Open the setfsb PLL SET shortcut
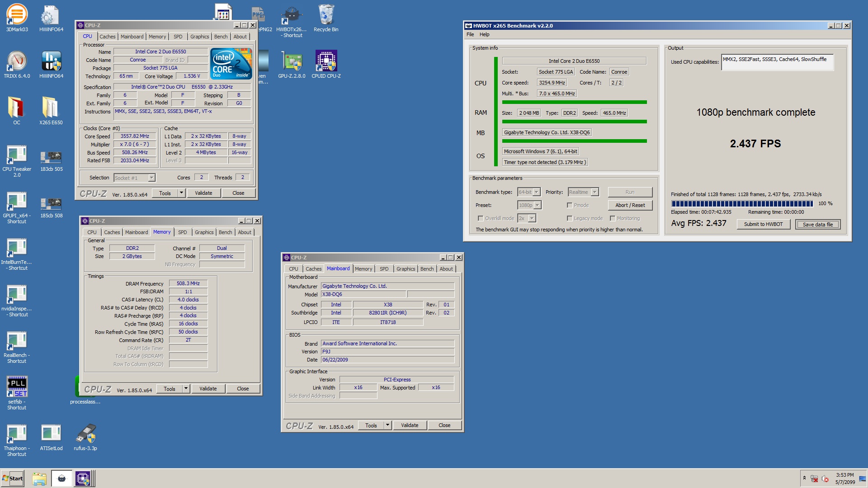The height and width of the screenshot is (488, 868). pos(17,393)
